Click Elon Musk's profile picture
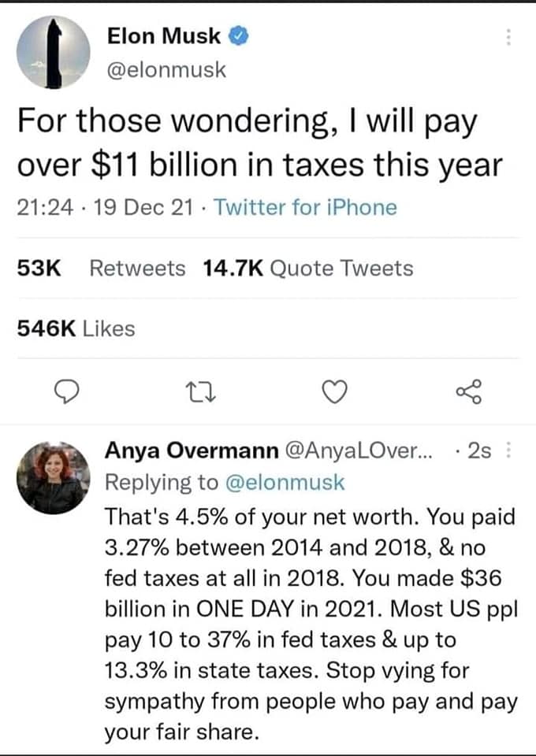This screenshot has width=536, height=756. (54, 50)
